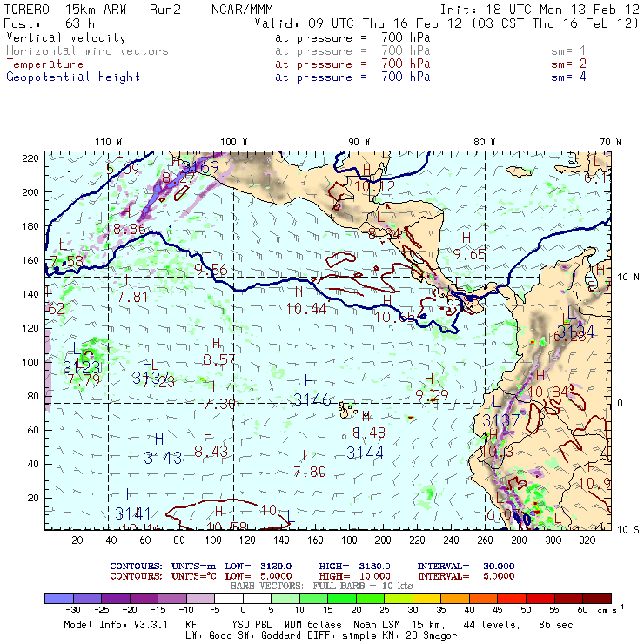Click 'Init: 18 UTC Mon 13 Feb 12'
644x644 pixels.
click(540, 10)
